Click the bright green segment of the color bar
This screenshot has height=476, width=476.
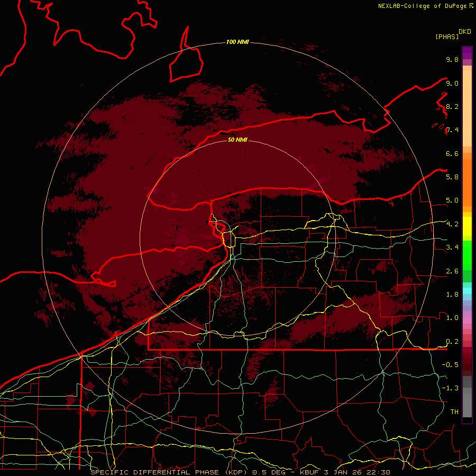click(x=467, y=255)
